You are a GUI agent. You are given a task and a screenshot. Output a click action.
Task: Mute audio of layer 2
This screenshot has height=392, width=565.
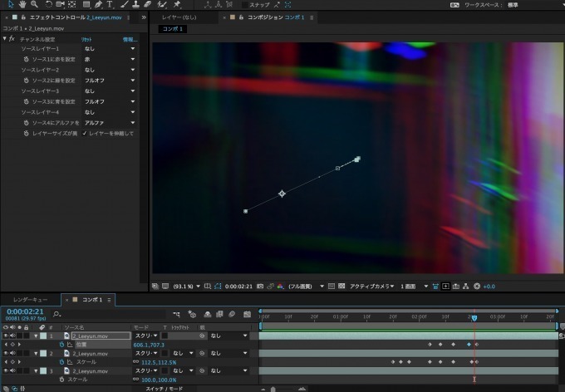[12, 353]
